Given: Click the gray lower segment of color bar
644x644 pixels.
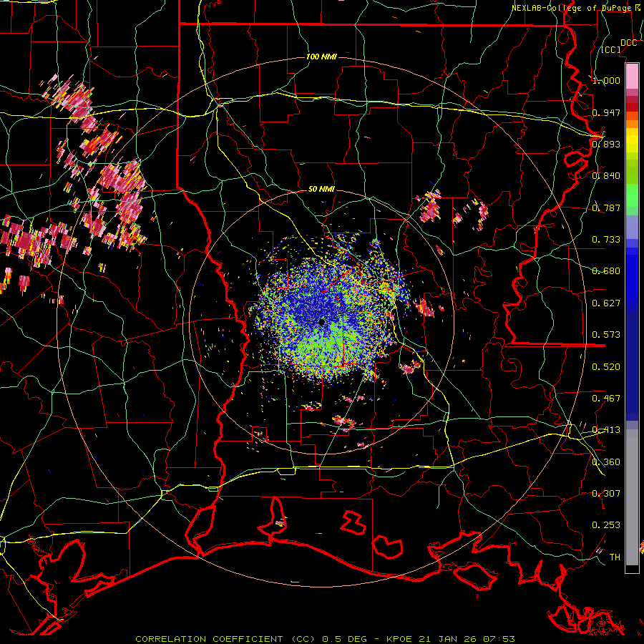Looking at the screenshot, I should click(632, 497).
